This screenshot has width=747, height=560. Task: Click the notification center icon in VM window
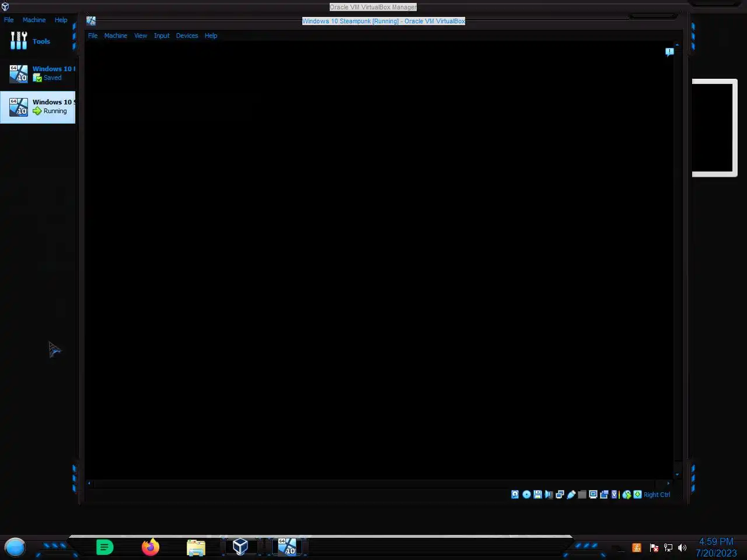click(669, 52)
